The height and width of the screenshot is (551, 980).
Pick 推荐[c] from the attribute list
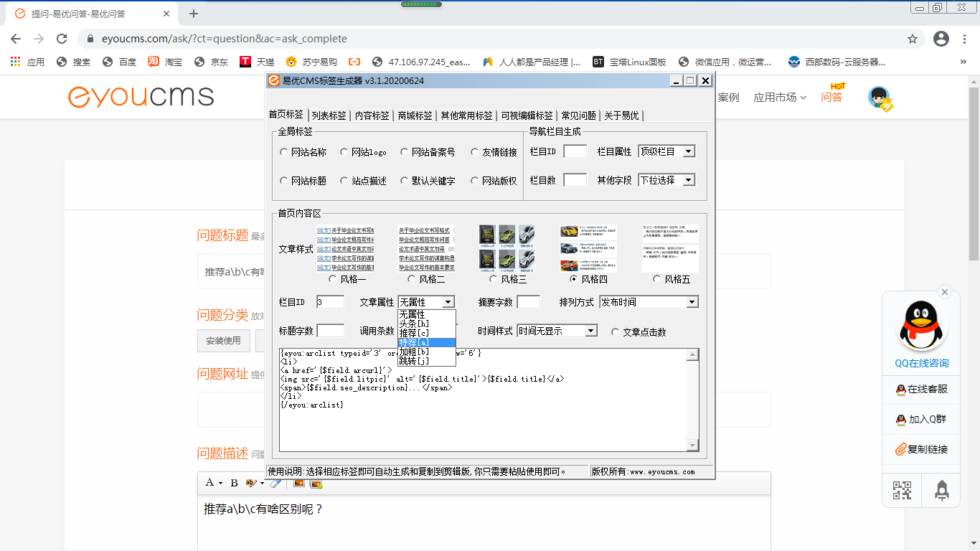coord(427,333)
